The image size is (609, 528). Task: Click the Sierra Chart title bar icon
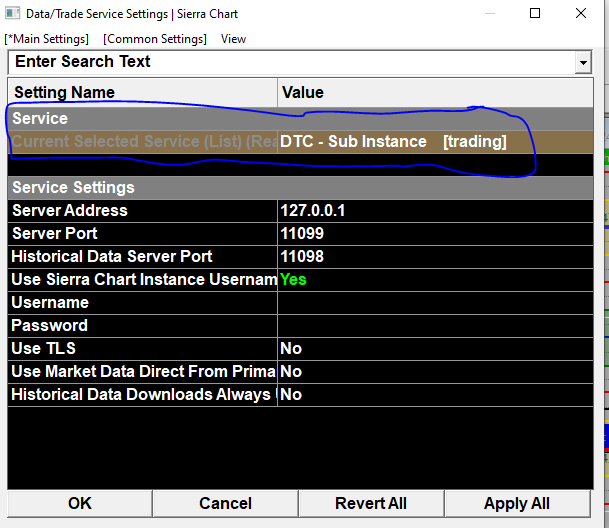[12, 14]
